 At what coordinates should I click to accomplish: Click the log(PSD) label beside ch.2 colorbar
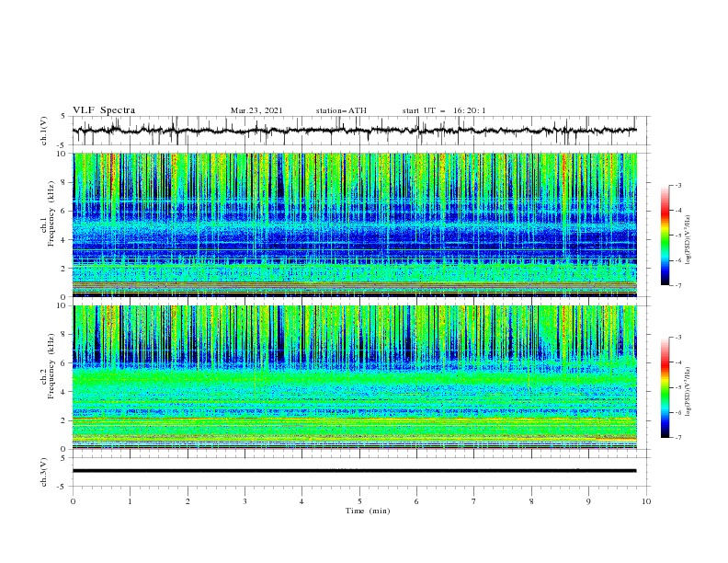point(688,391)
